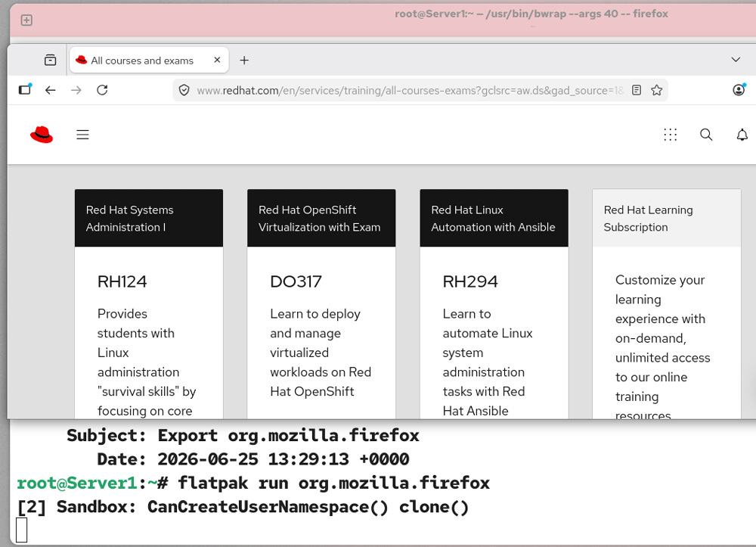Open the app grid switcher icon
The image size is (756, 547).
click(x=670, y=135)
